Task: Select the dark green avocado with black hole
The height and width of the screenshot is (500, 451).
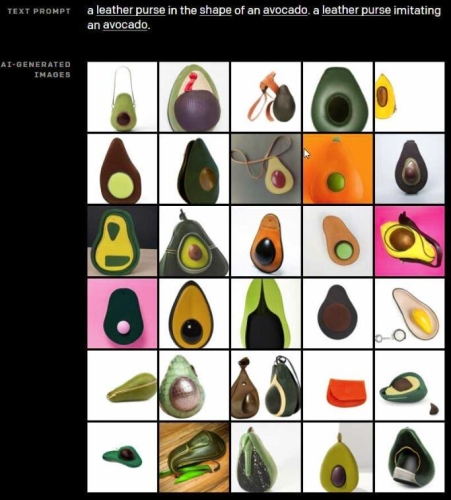Action: [x=338, y=97]
